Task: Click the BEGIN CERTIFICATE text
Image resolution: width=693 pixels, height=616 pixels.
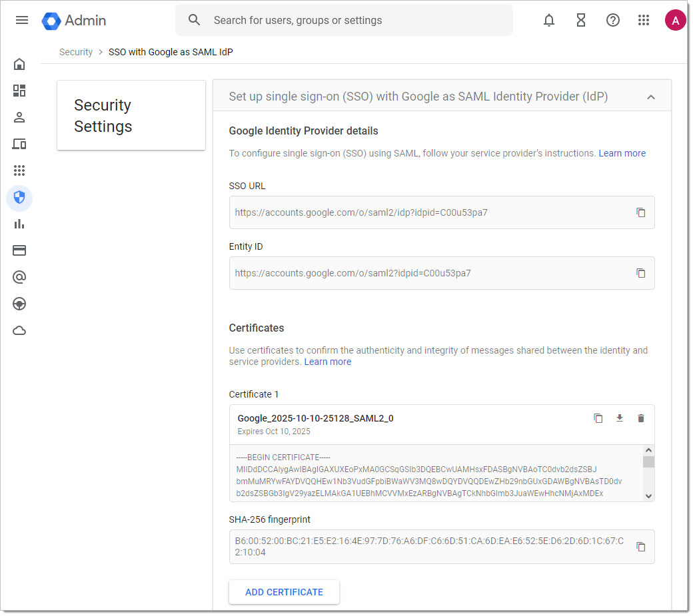Action: click(283, 458)
